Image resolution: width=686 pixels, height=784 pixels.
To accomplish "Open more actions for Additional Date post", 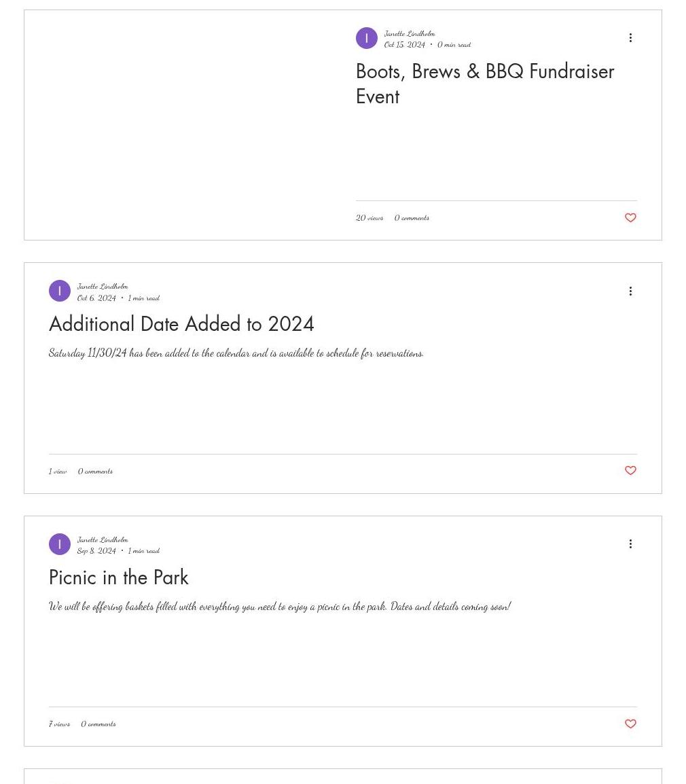I will [x=630, y=291].
